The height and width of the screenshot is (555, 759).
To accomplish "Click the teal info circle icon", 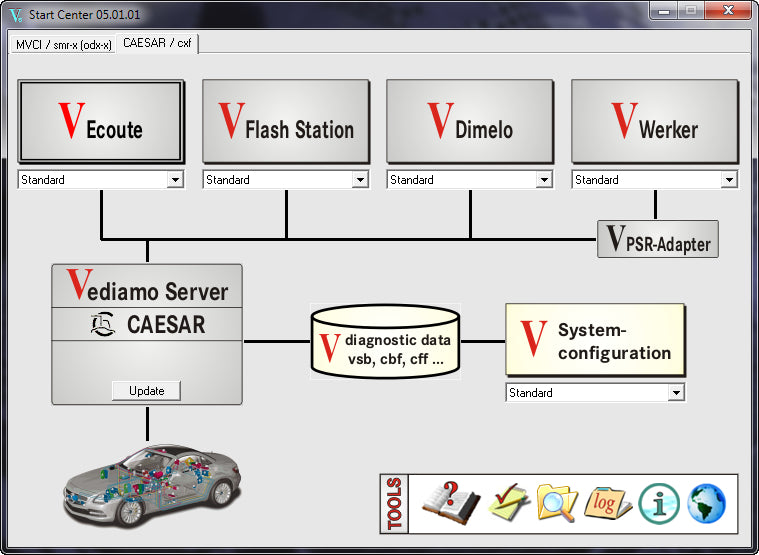I will click(659, 502).
